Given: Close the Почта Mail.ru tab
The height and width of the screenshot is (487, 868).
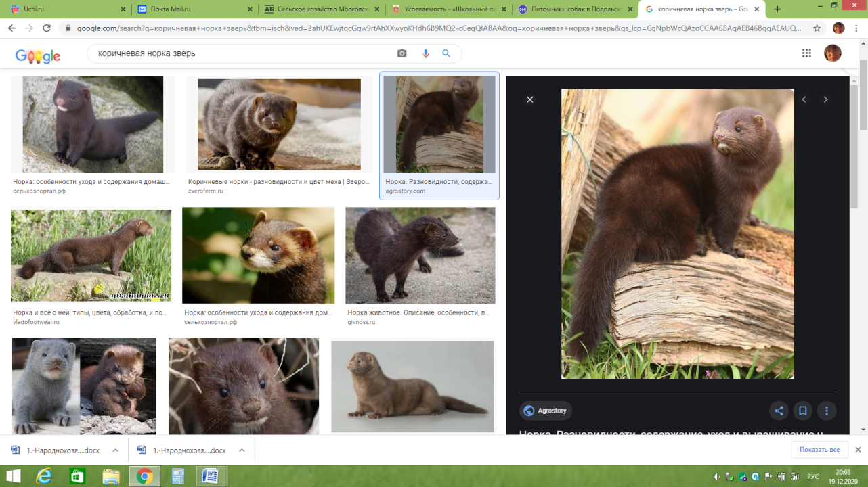Looking at the screenshot, I should coord(248,9).
